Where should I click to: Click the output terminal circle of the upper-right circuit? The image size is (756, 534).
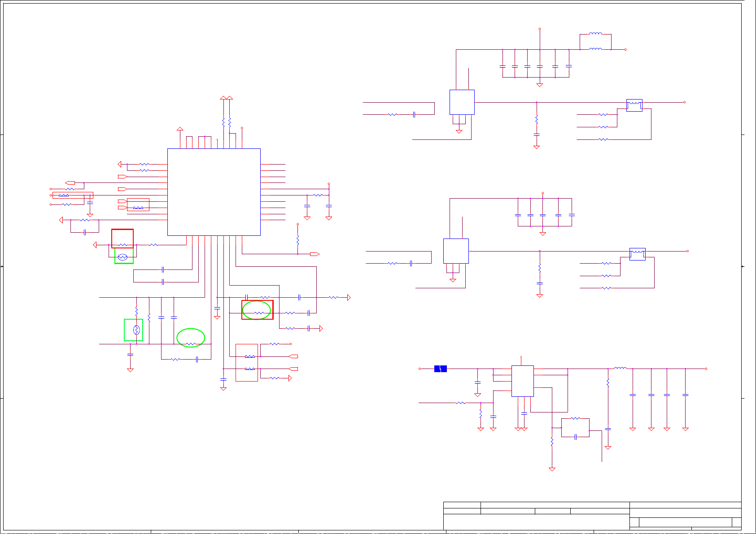684,102
